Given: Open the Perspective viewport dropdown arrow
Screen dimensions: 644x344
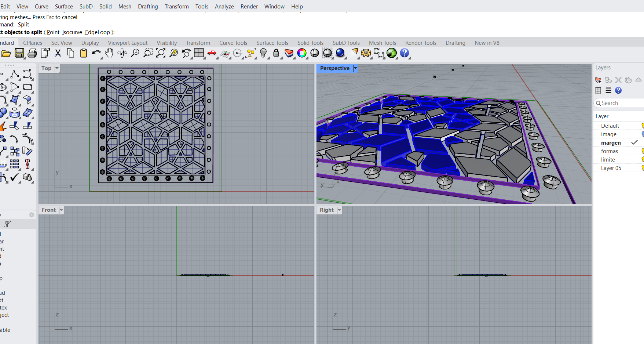Looking at the screenshot, I should point(355,68).
